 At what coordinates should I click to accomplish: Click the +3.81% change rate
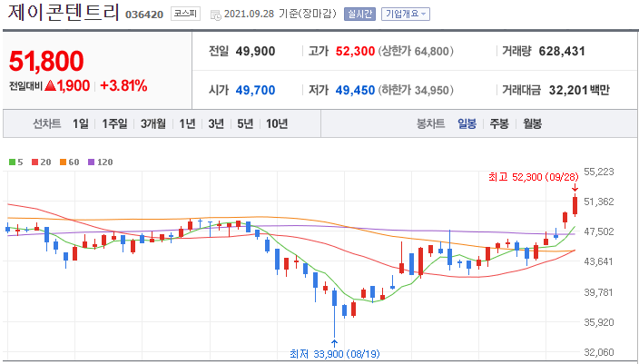(123, 85)
